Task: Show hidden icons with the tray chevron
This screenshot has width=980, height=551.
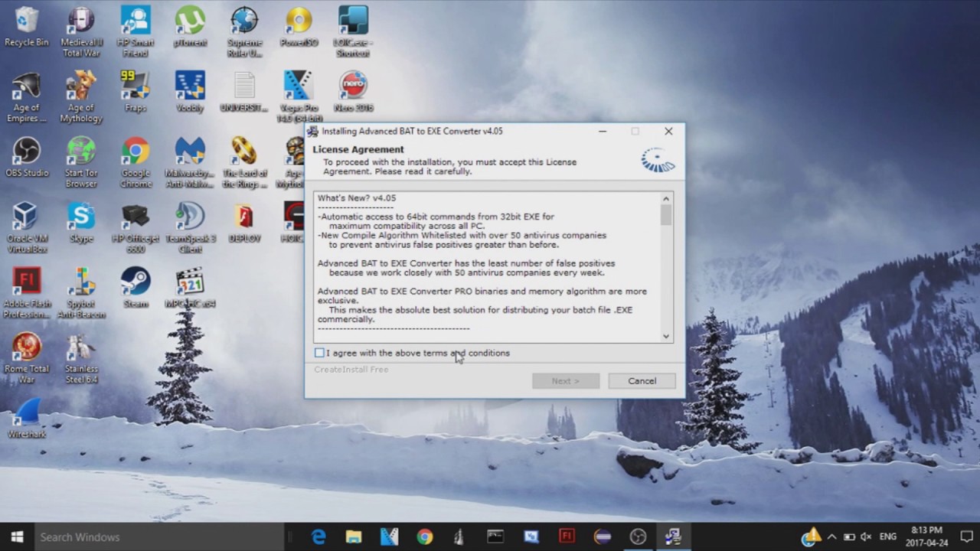Action: click(831, 536)
